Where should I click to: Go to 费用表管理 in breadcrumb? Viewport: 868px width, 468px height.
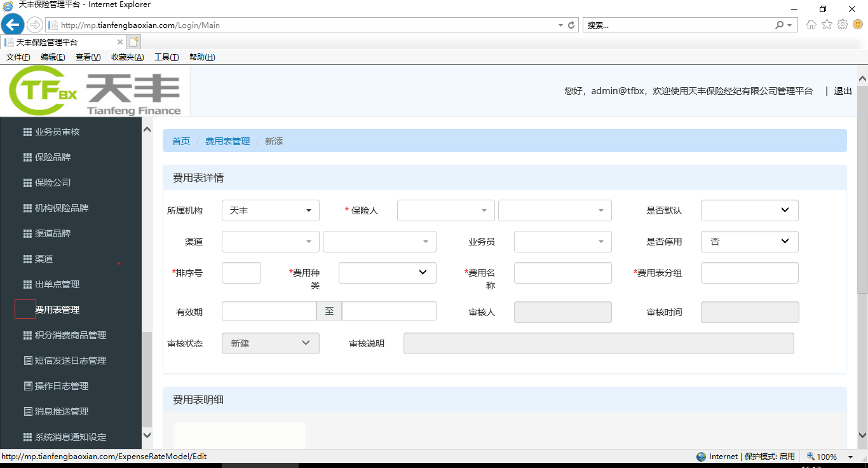(227, 141)
